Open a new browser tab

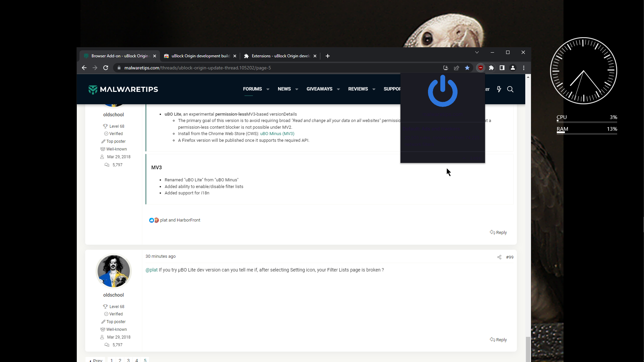click(x=328, y=56)
